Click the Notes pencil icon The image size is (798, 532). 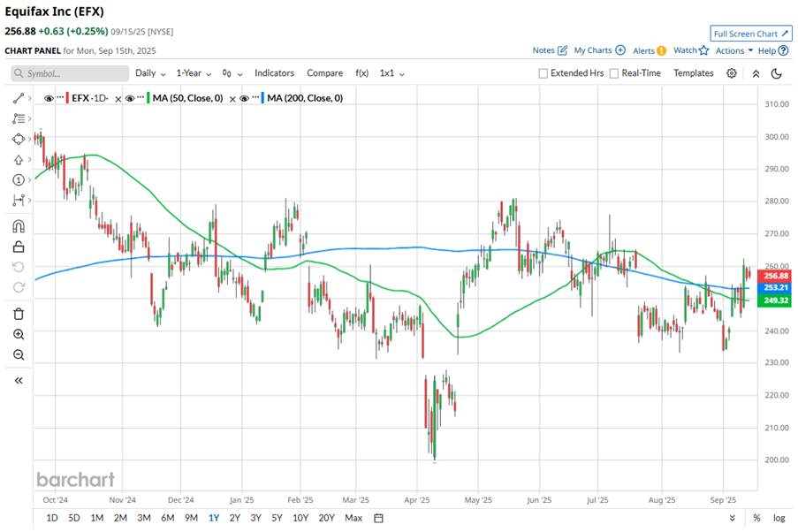tap(562, 50)
